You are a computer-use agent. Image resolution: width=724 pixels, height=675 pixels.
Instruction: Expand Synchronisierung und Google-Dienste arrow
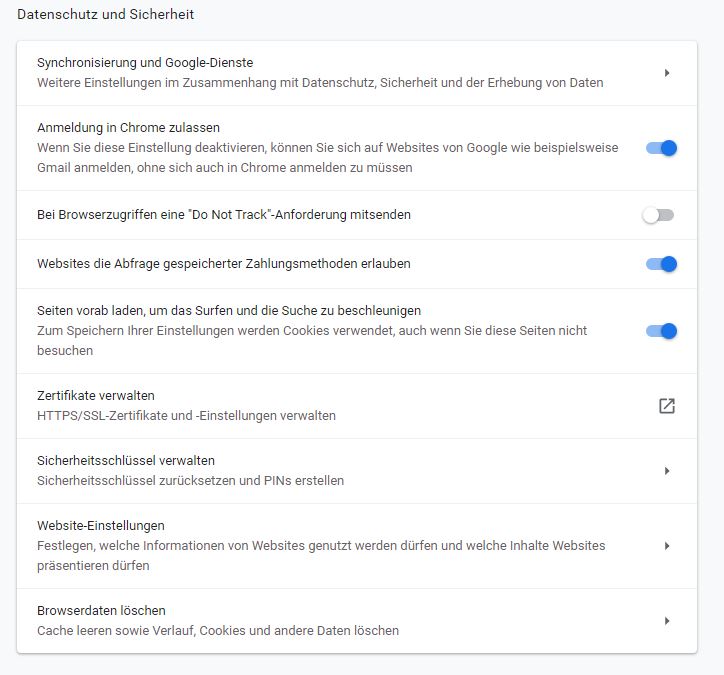tap(667, 73)
